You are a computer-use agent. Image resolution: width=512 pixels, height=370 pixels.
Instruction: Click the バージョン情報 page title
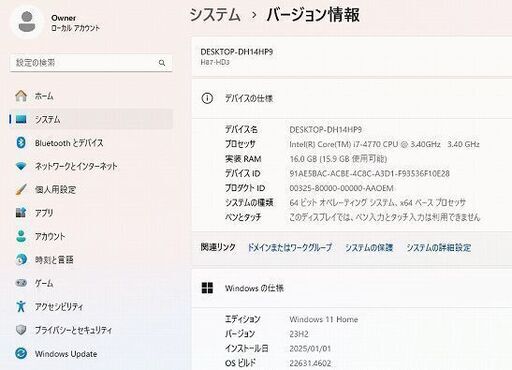313,15
